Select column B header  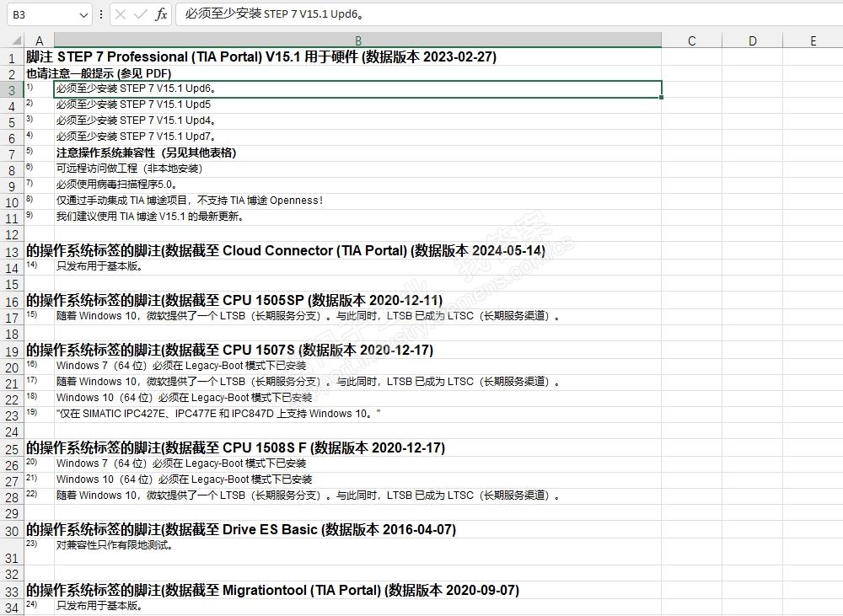[x=358, y=40]
